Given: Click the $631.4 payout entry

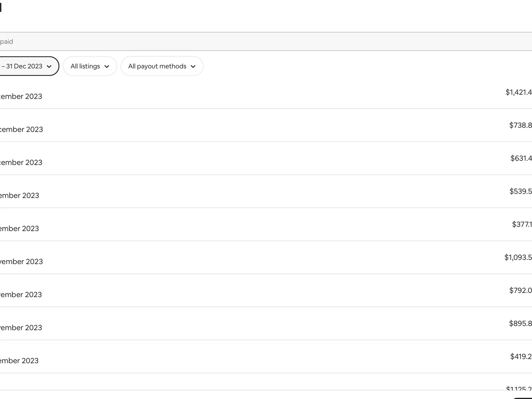Looking at the screenshot, I should click(521, 158).
